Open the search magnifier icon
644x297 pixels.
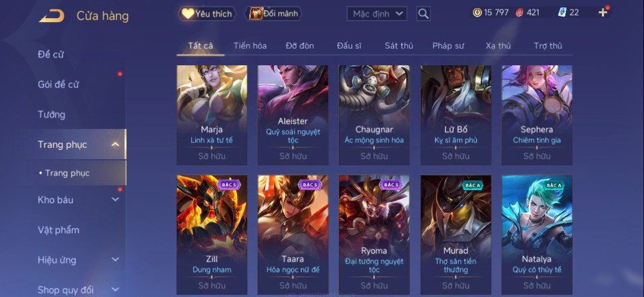coord(423,13)
